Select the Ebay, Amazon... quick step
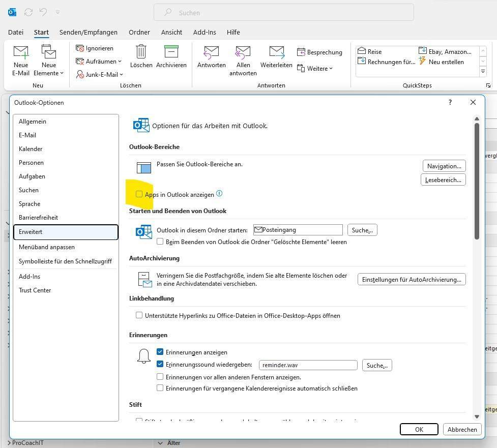The image size is (497, 448). tap(445, 51)
